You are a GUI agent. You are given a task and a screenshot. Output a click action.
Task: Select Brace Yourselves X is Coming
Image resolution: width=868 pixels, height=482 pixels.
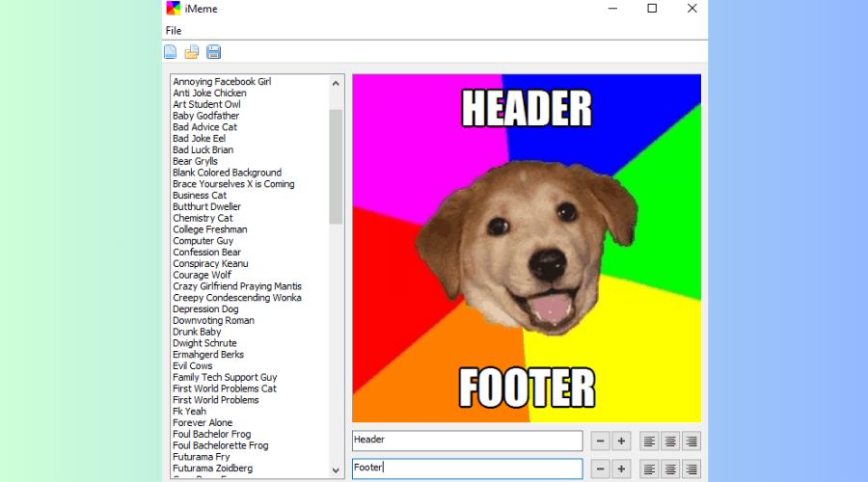tap(233, 184)
